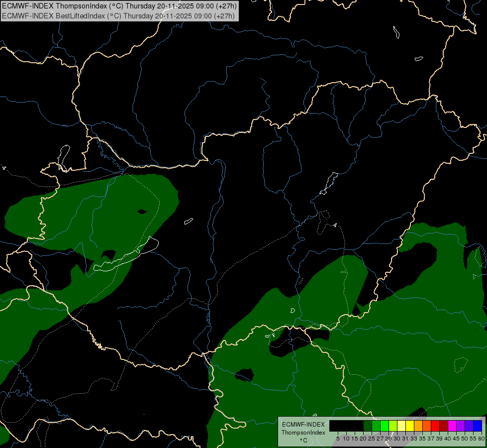Click the legend scale value 40
Screen dimensions: 487x448
[448, 439]
